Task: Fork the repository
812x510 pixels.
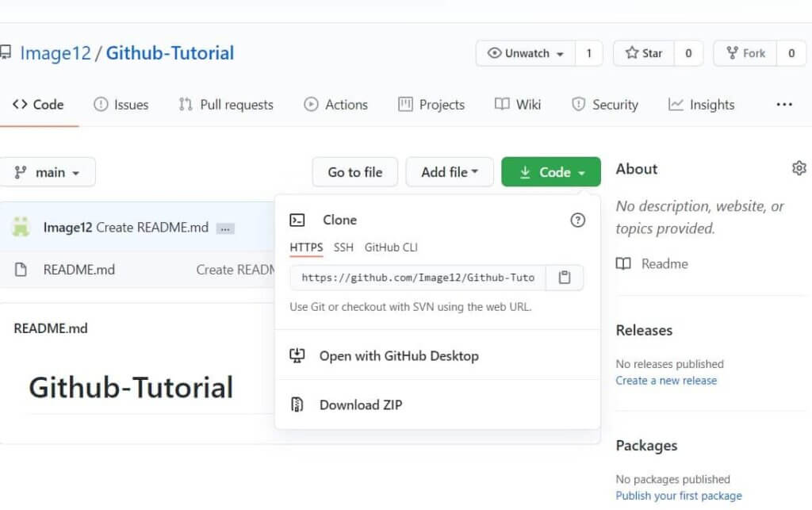Action: coord(745,53)
